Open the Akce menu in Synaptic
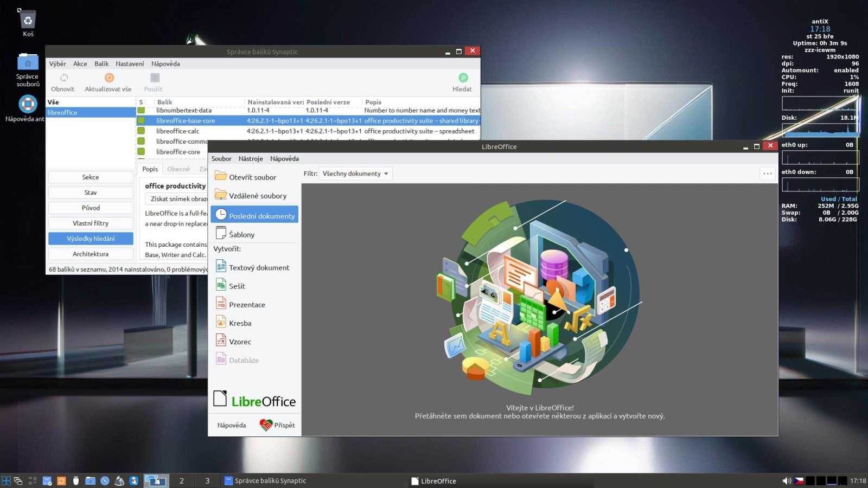The width and height of the screenshot is (868, 488). tap(80, 63)
